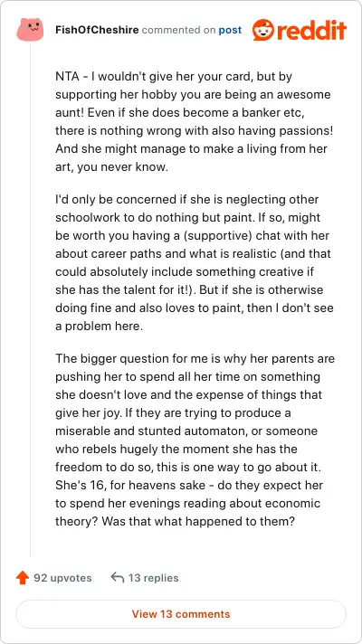Click the first paragraph starting with NTA
362x644 pixels.
(x=194, y=121)
